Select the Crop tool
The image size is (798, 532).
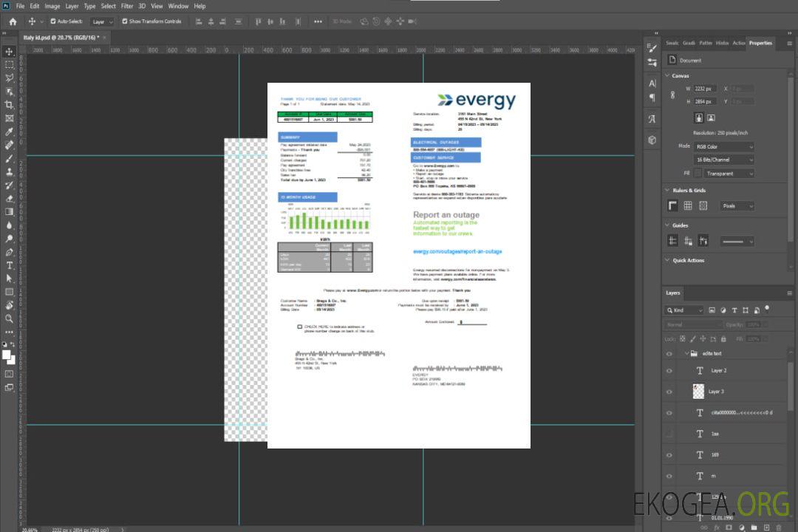[10, 105]
